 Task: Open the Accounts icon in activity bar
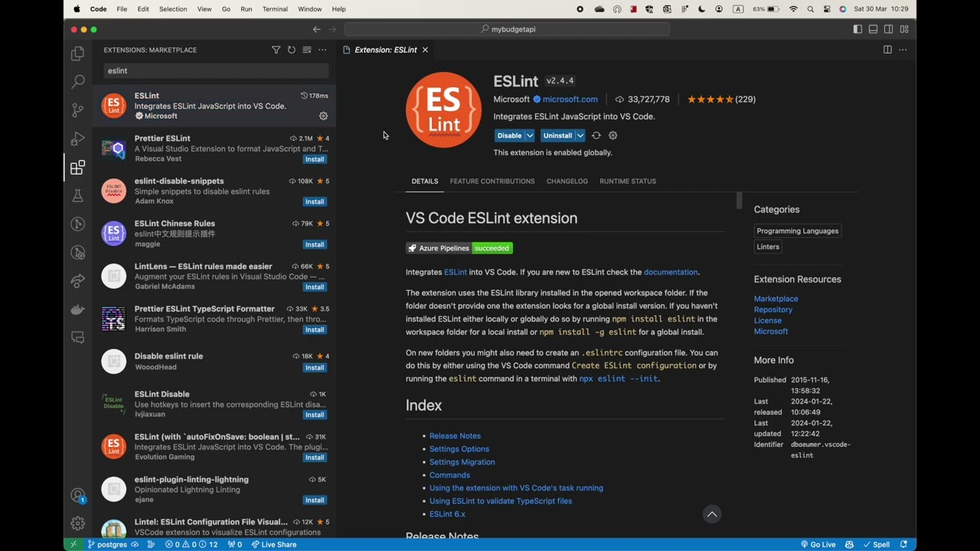(77, 495)
